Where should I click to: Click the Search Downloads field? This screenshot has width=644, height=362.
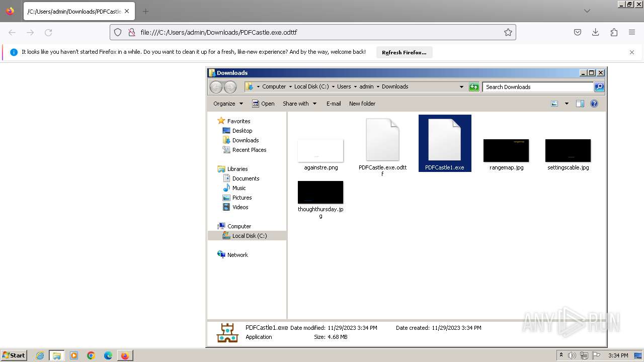coord(538,87)
